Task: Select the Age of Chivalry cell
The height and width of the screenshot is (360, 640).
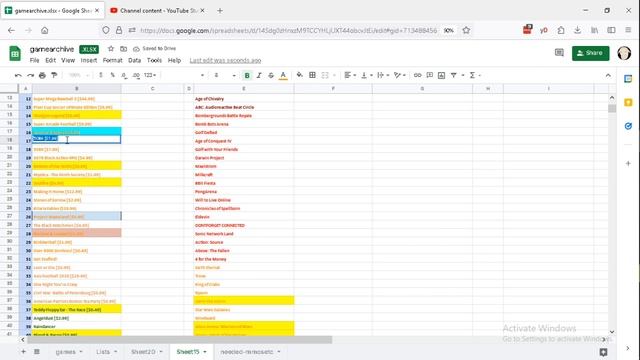Action: pyautogui.click(x=244, y=99)
